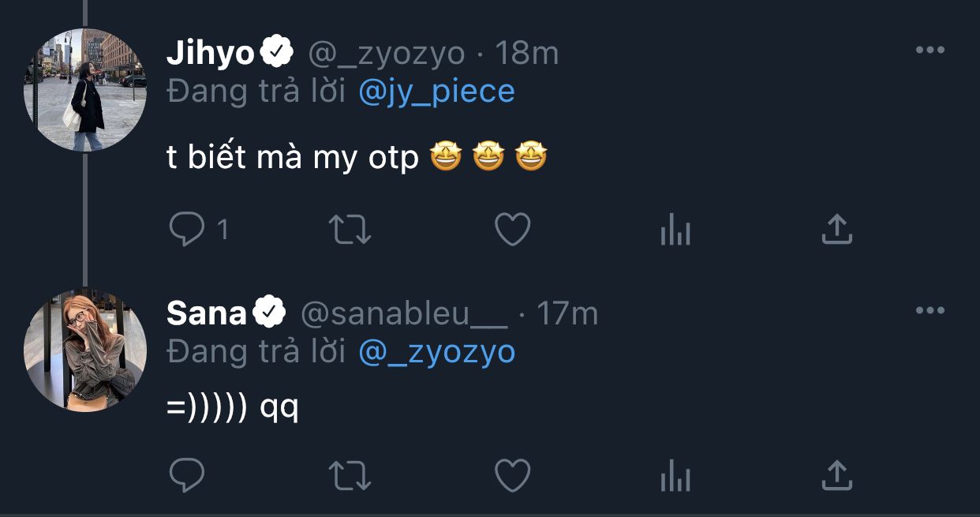This screenshot has height=517, width=980.
Task: Open Jihyo's profile picture
Action: 85,90
